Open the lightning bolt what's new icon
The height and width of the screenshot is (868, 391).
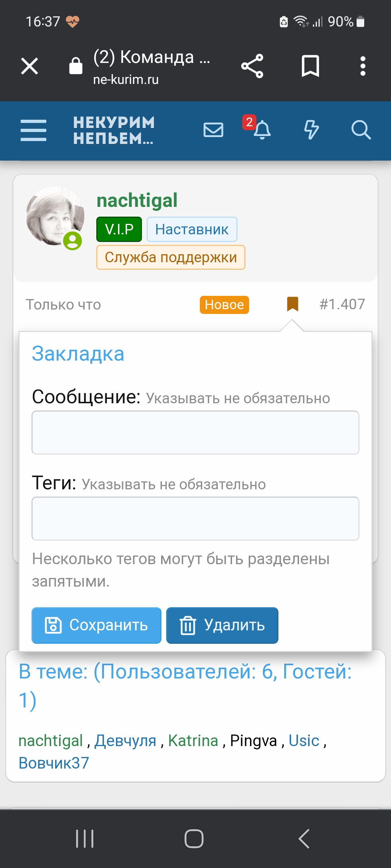click(x=311, y=130)
